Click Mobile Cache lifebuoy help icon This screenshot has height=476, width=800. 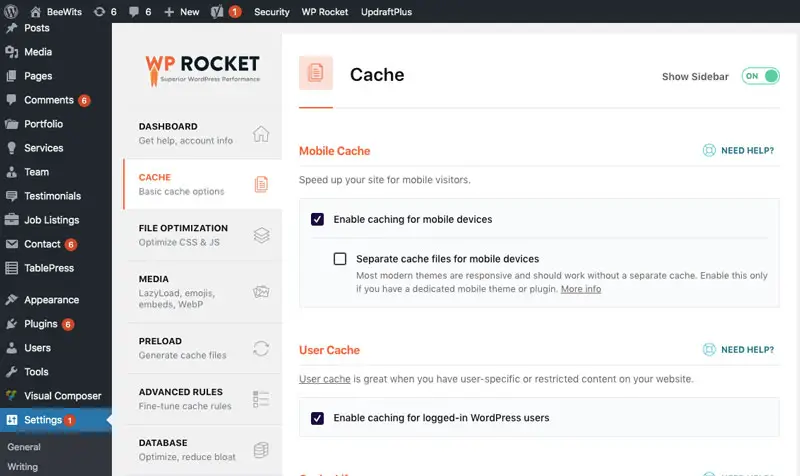pos(709,151)
